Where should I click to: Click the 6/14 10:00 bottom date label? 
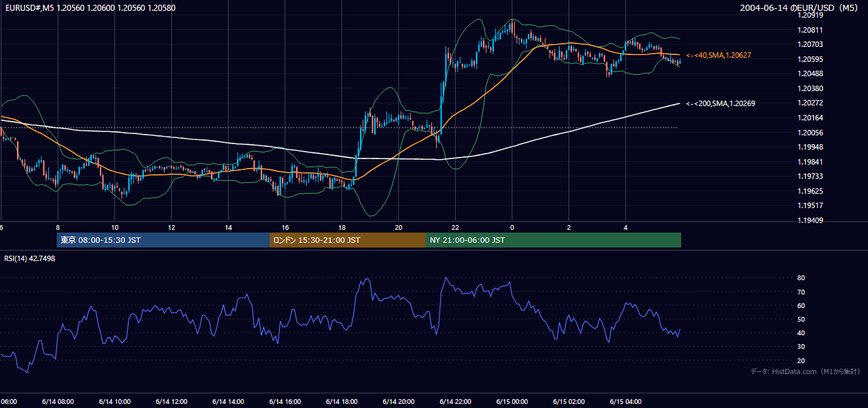point(115,401)
